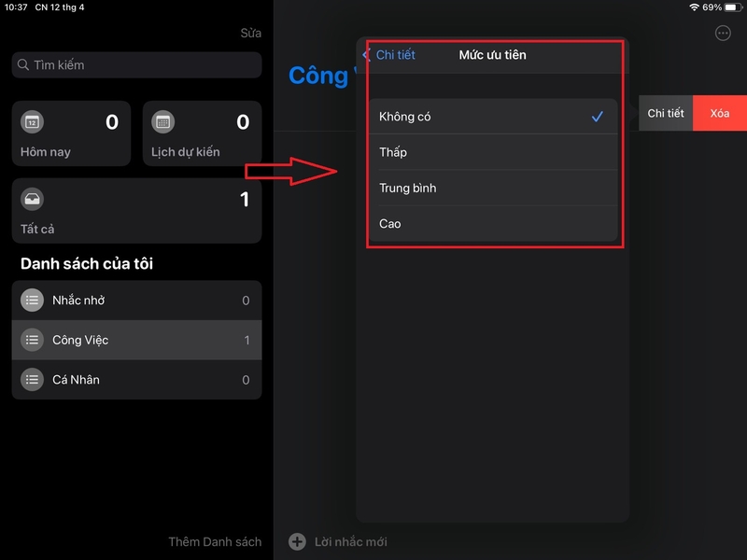Open the more options ellipsis button
Viewport: 747px width, 560px height.
(723, 33)
